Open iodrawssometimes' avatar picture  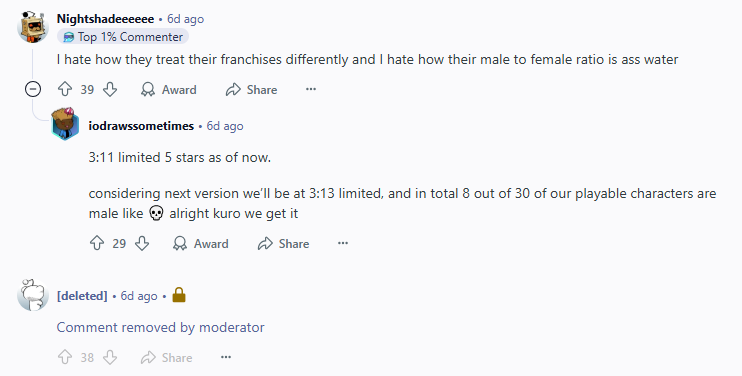pos(65,124)
